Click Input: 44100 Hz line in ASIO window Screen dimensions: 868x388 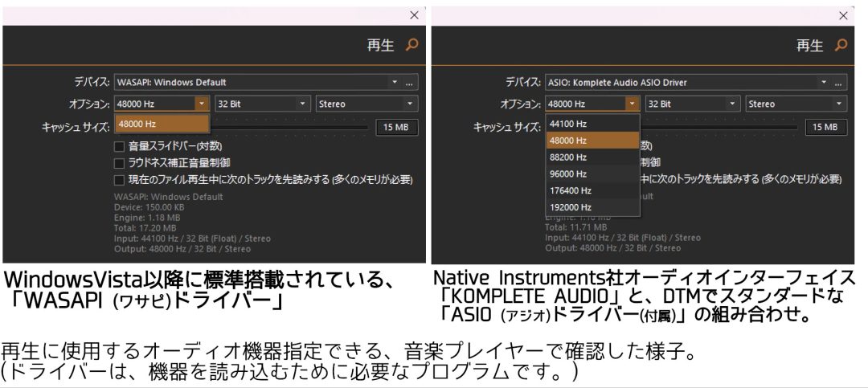[623, 238]
